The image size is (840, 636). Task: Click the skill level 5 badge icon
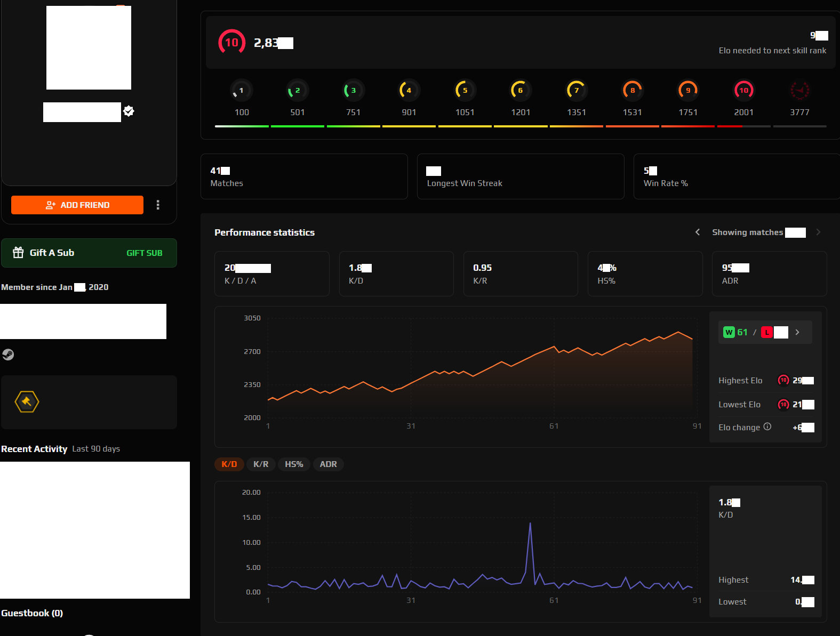(x=465, y=90)
